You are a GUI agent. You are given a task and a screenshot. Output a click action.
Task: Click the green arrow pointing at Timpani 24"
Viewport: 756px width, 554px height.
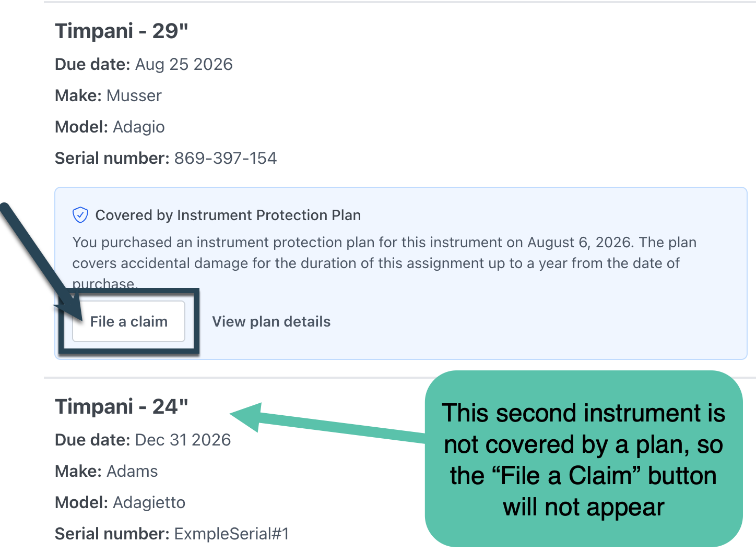[327, 423]
